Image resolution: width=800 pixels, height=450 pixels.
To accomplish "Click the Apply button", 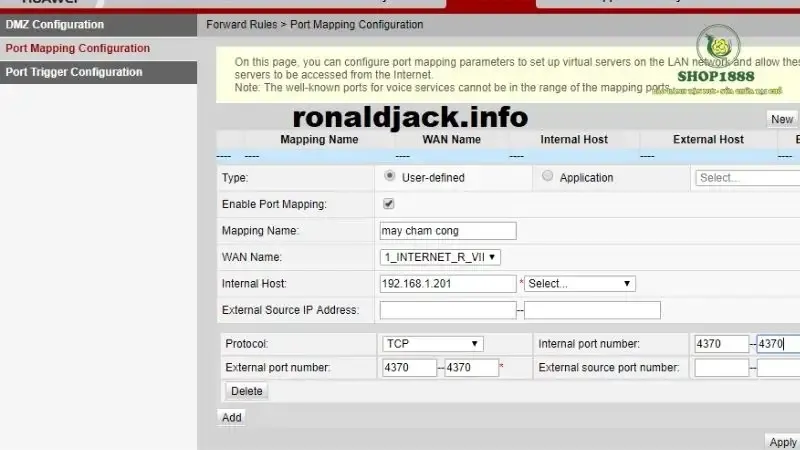I will point(782,442).
